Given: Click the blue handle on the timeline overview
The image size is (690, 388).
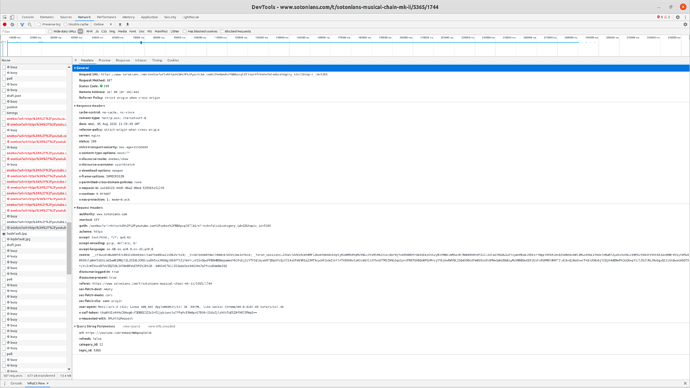Looking at the screenshot, I should coord(141,43).
